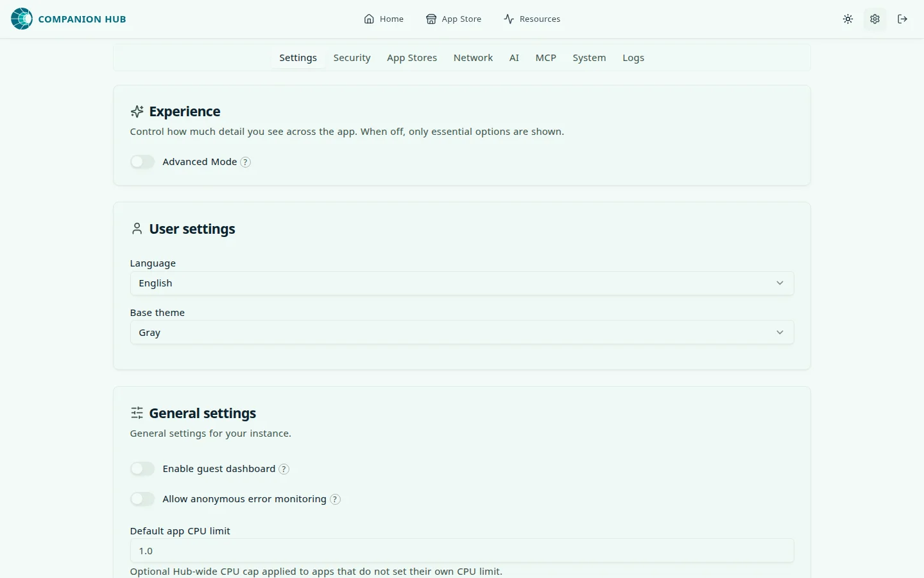
Task: Open App Store from top navigation
Action: click(454, 19)
